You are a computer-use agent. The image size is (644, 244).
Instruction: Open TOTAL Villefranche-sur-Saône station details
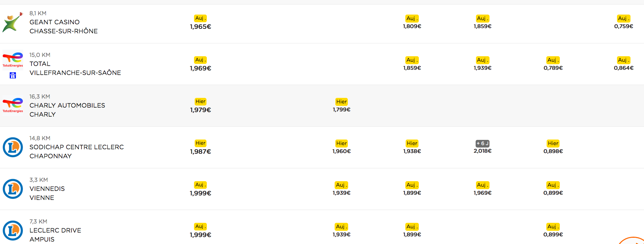click(x=75, y=68)
